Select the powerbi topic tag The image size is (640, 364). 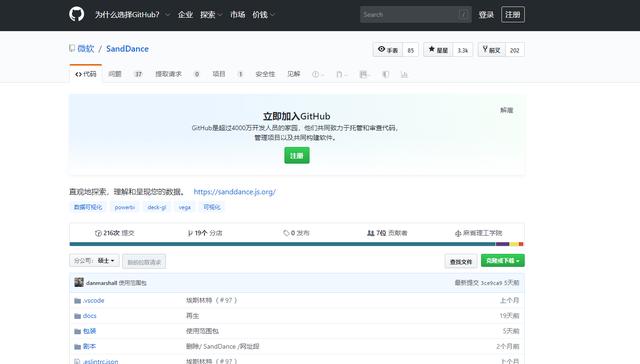click(124, 207)
